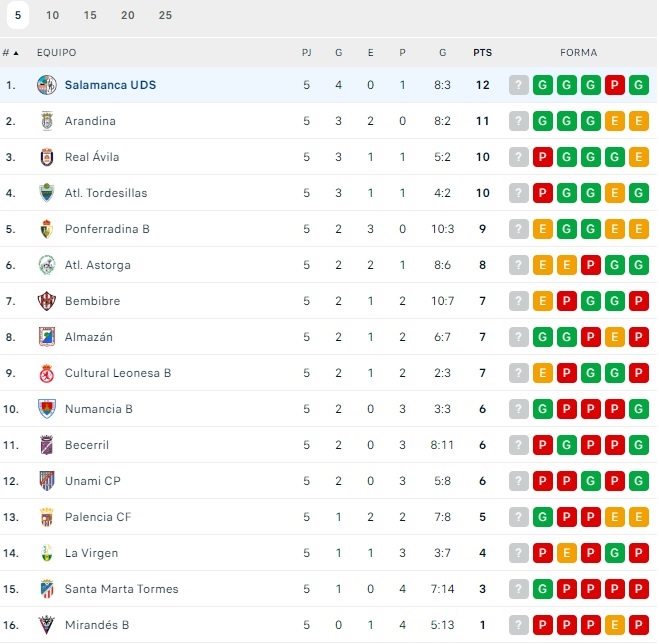Select the Bembibre club crest
Image resolution: width=659 pixels, height=644 pixels.
coord(46,301)
